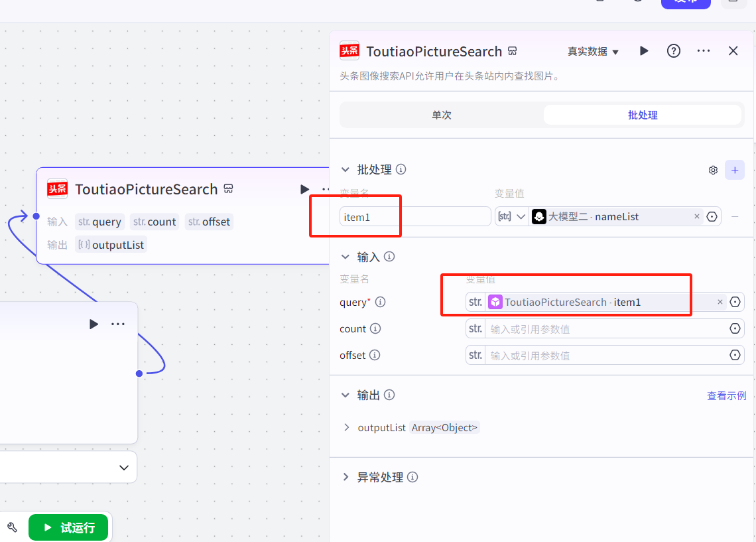The height and width of the screenshot is (542, 756).
Task: Click the count value input field
Action: [605, 329]
